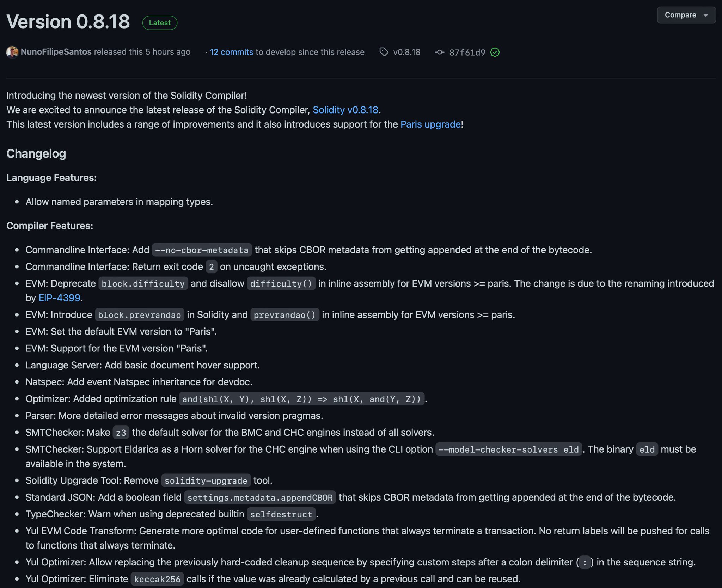Open the Paris upgrade link
Image resolution: width=722 pixels, height=588 pixels.
[429, 124]
